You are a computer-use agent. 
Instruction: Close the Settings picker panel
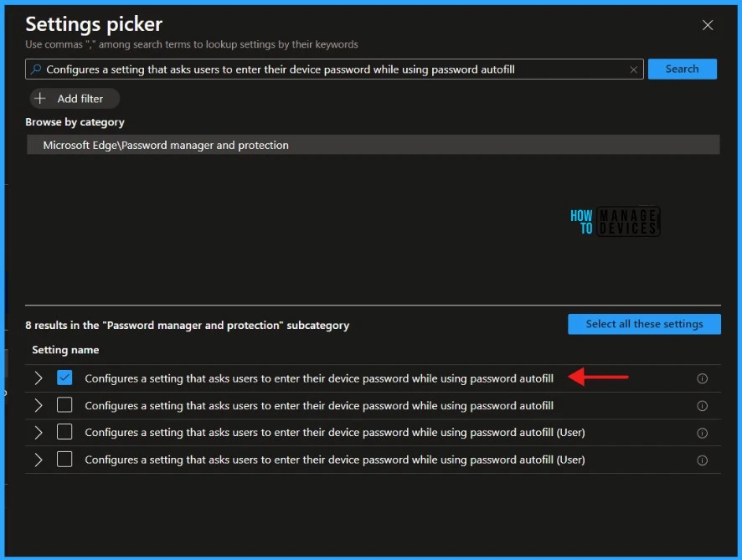coord(708,25)
